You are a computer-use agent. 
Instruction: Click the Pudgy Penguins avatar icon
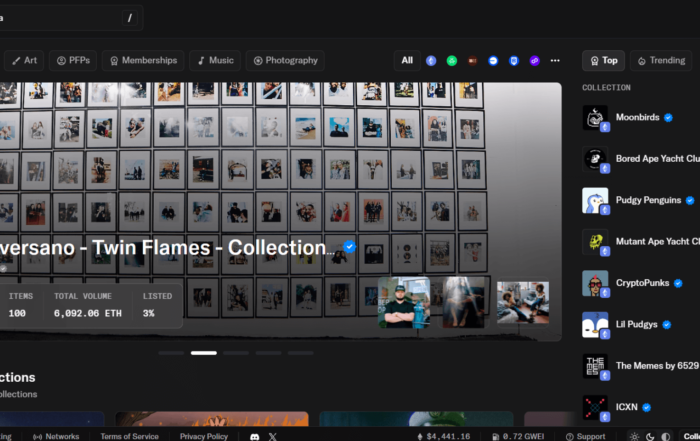pyautogui.click(x=595, y=200)
